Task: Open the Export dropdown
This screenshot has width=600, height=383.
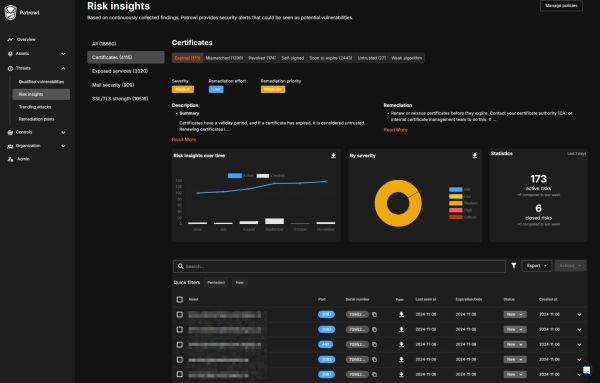Action: [536, 266]
